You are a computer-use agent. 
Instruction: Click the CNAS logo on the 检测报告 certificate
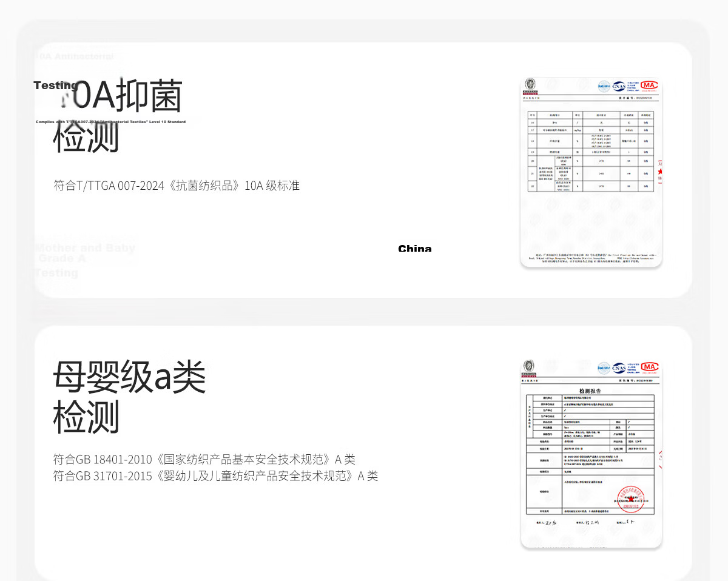coord(619,368)
